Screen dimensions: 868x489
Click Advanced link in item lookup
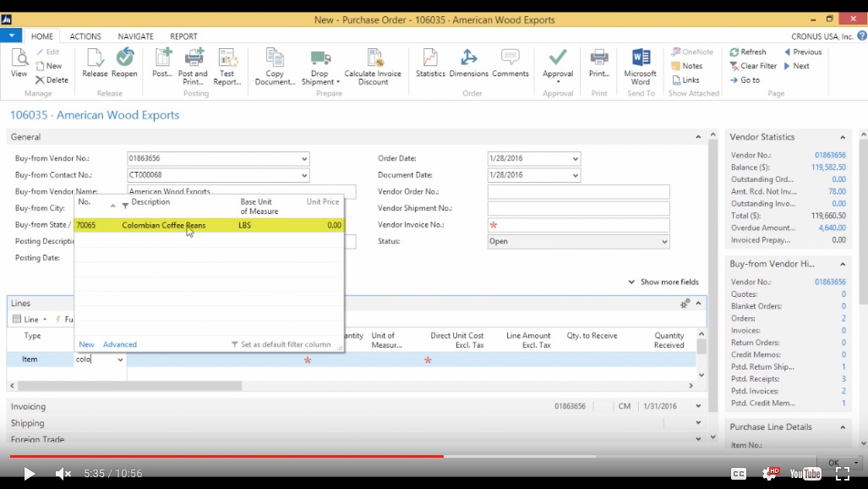coord(119,344)
